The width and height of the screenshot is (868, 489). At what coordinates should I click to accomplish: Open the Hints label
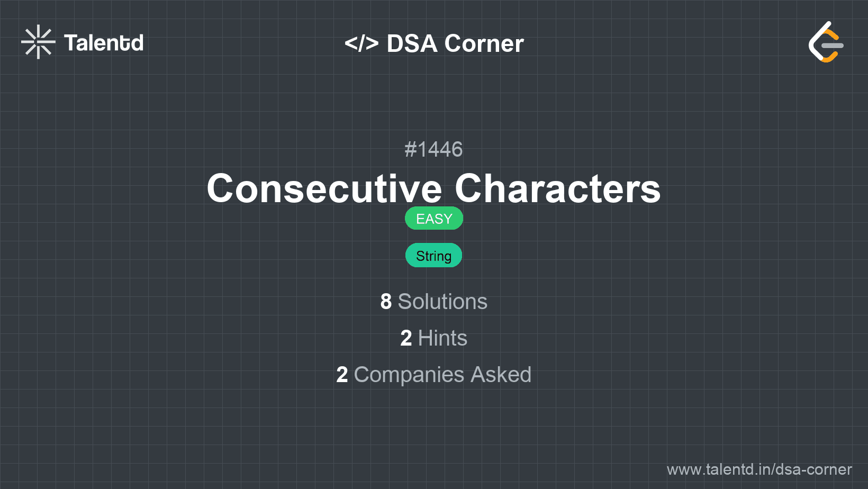[442, 338]
